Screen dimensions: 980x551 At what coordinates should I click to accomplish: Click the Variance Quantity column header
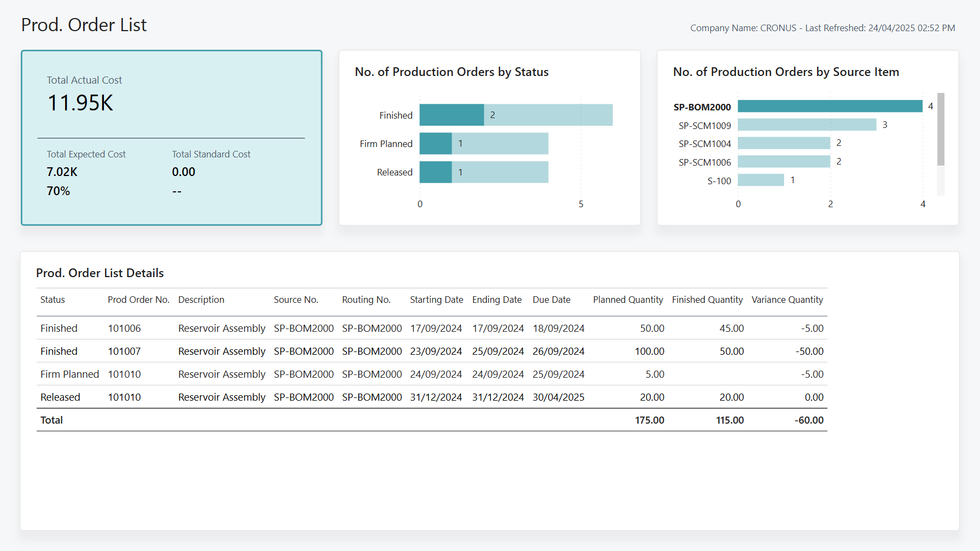[787, 300]
